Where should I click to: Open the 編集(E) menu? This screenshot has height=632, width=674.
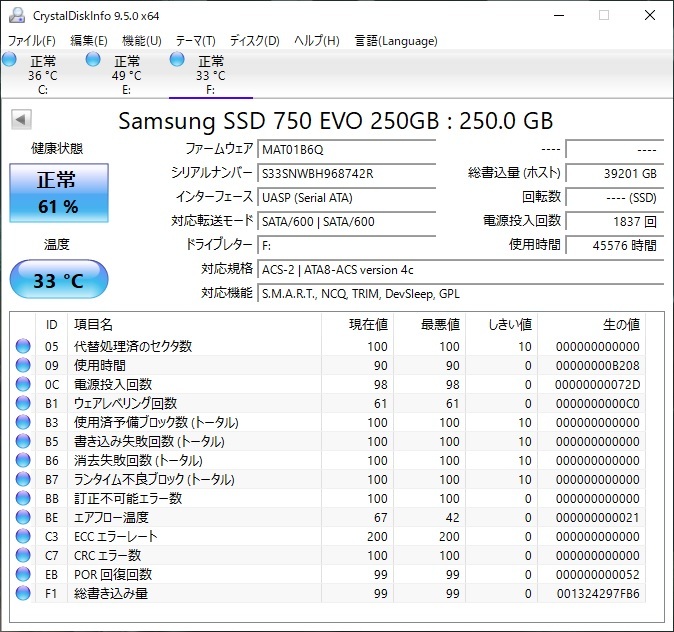coord(89,41)
